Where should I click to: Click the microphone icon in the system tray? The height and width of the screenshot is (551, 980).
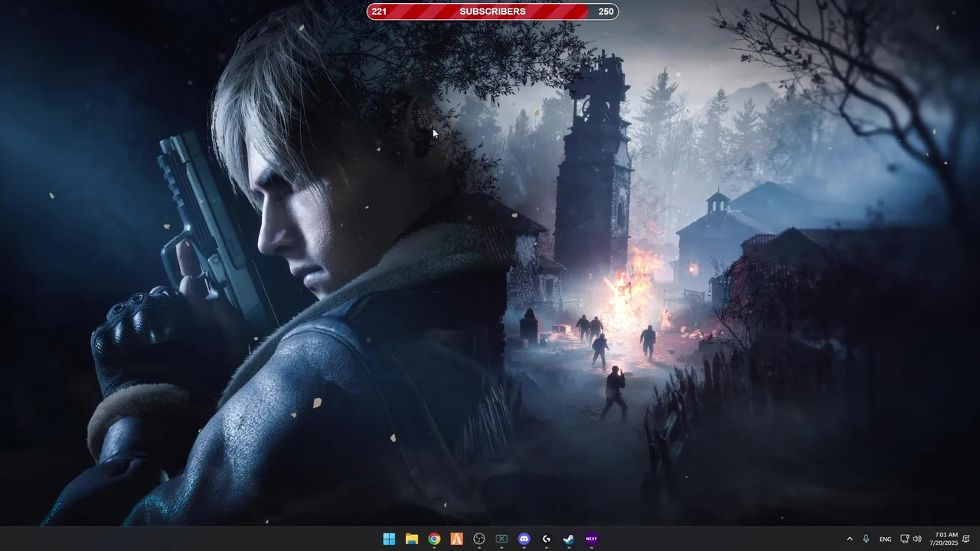pyautogui.click(x=866, y=539)
